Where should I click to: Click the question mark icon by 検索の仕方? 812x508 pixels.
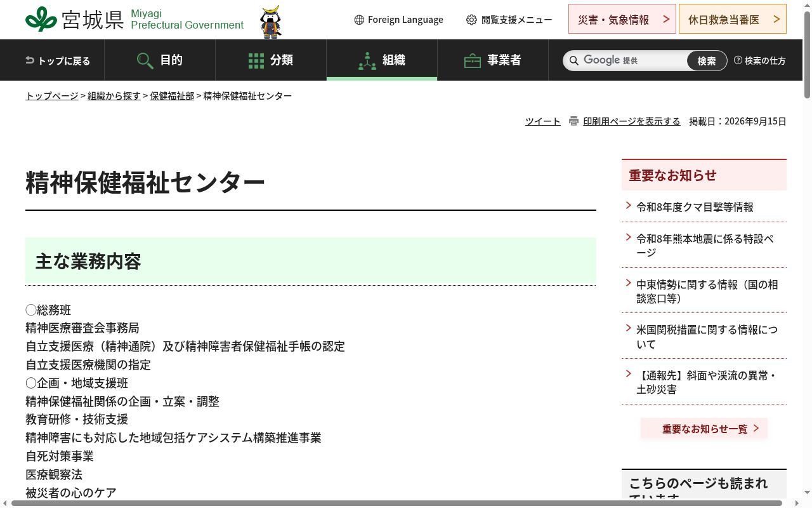pos(738,60)
